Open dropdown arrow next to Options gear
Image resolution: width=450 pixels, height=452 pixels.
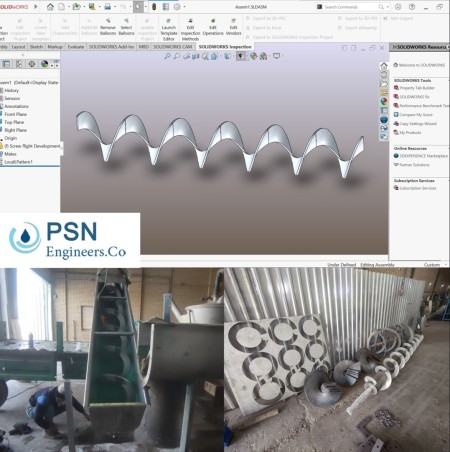click(x=184, y=7)
